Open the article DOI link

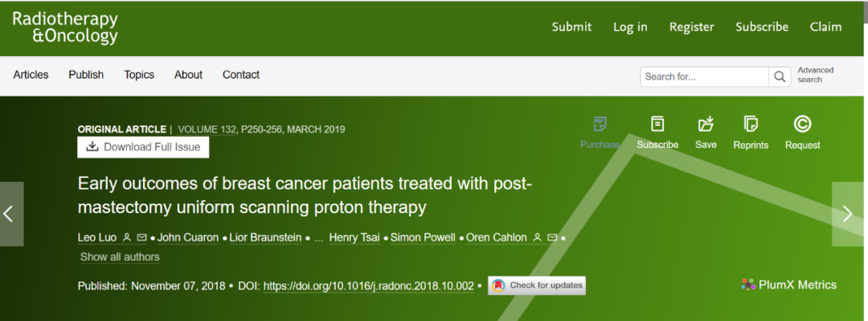click(369, 286)
